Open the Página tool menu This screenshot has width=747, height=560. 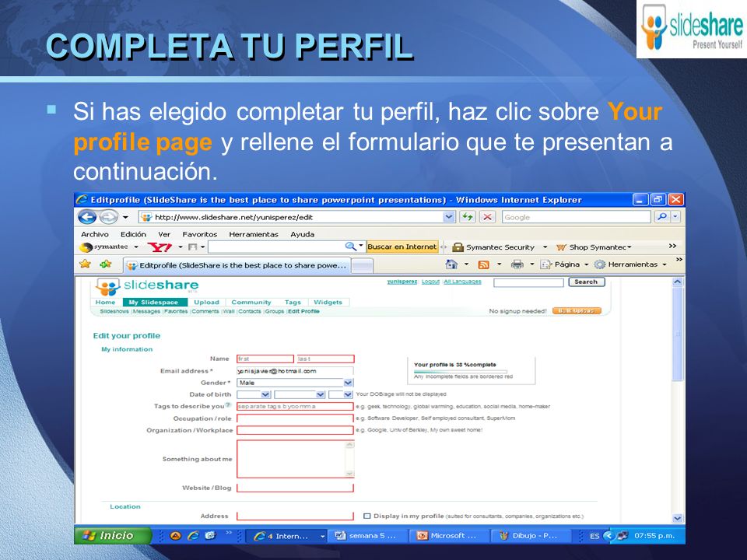tap(565, 264)
